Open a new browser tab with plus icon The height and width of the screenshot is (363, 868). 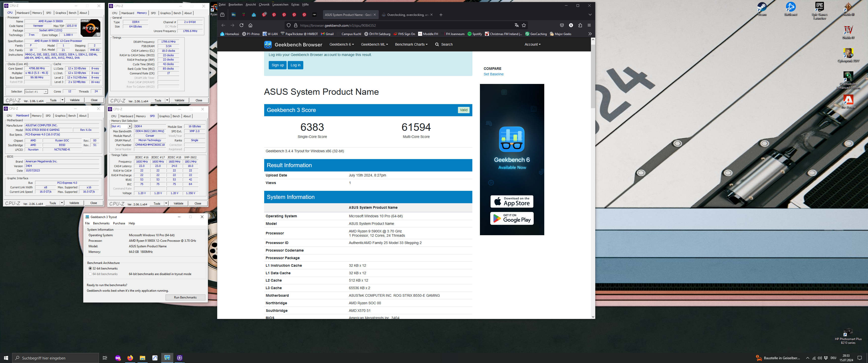(441, 15)
